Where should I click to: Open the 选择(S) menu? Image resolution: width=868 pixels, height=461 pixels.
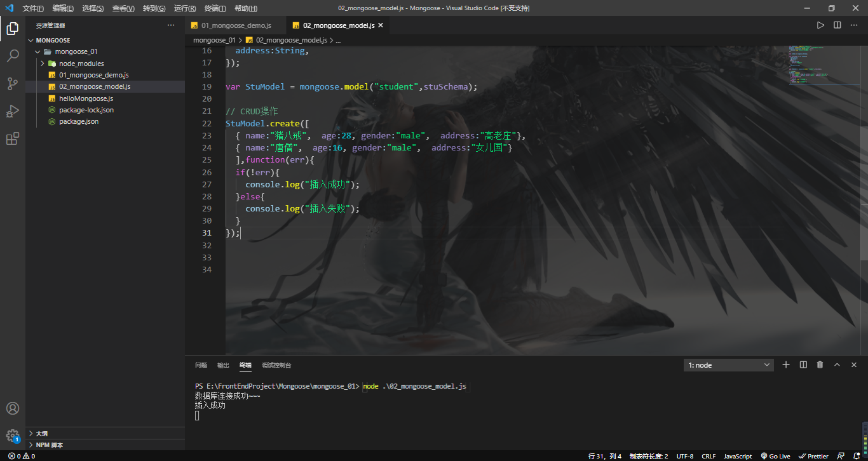93,8
